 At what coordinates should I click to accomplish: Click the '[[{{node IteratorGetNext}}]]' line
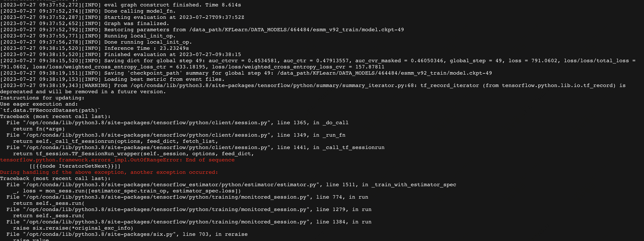pyautogui.click(x=75, y=166)
